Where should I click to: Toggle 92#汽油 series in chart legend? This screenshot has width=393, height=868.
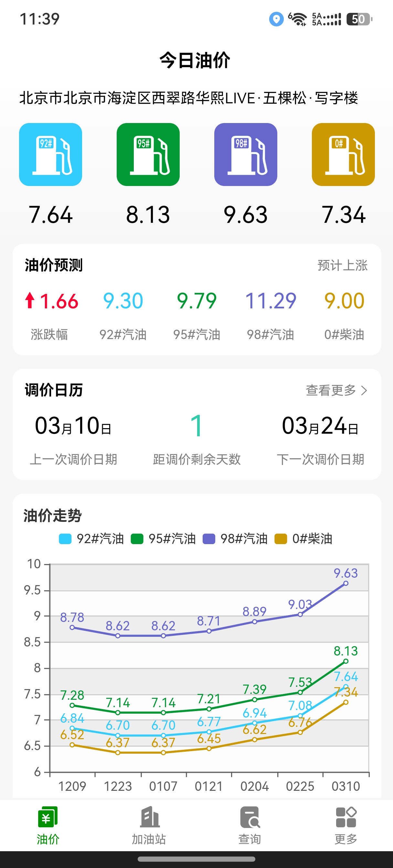(91, 539)
